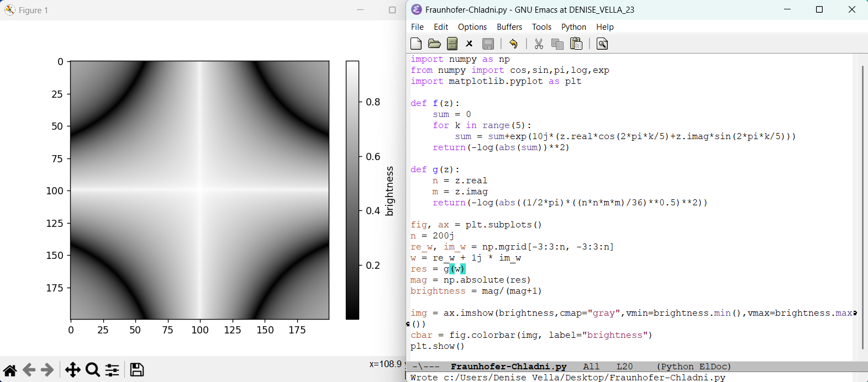This screenshot has width=868, height=382.
Task: Expand the Tools menu
Action: pyautogui.click(x=541, y=27)
